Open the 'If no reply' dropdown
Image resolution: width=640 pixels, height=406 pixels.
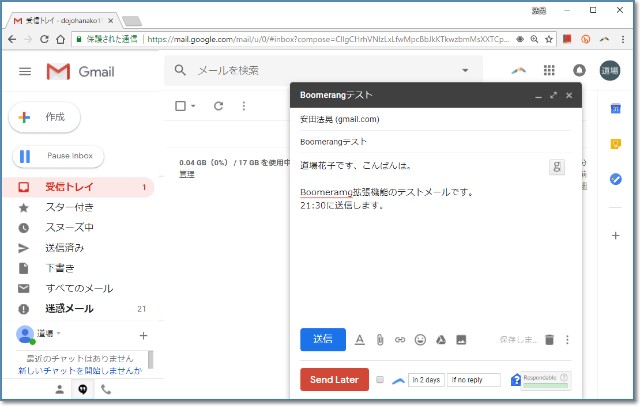click(474, 380)
